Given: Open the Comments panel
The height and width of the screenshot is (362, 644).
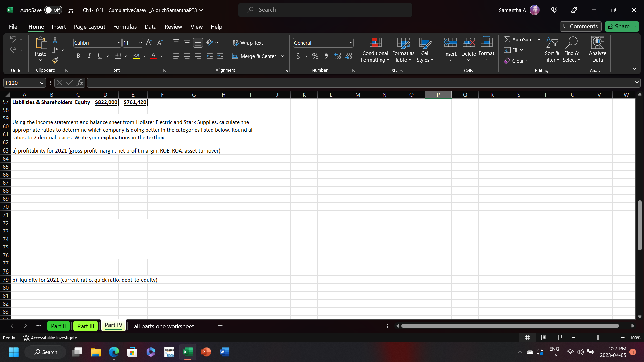Looking at the screenshot, I should point(580,26).
